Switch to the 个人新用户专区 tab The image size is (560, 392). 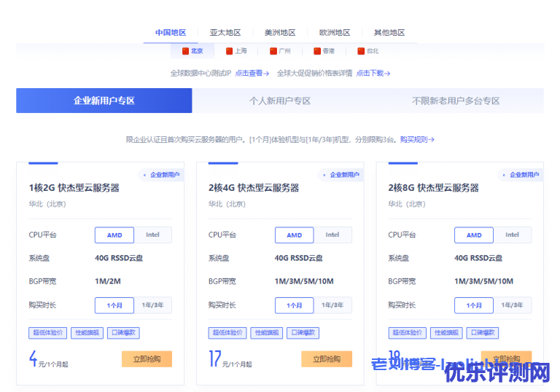(280, 101)
